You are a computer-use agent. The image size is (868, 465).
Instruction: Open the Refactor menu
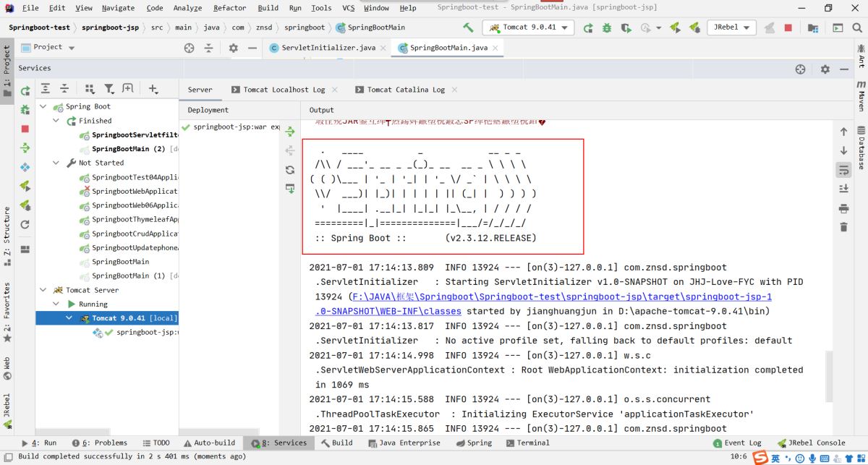click(229, 8)
